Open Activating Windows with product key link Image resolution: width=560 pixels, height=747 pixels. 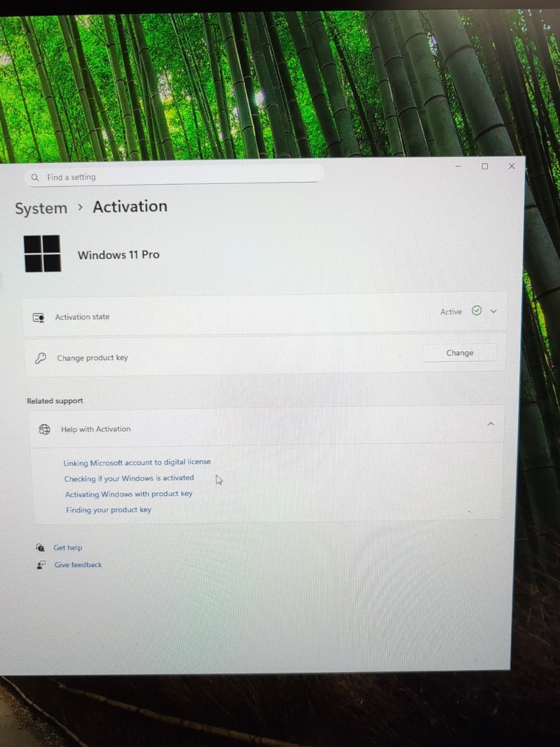click(x=129, y=494)
